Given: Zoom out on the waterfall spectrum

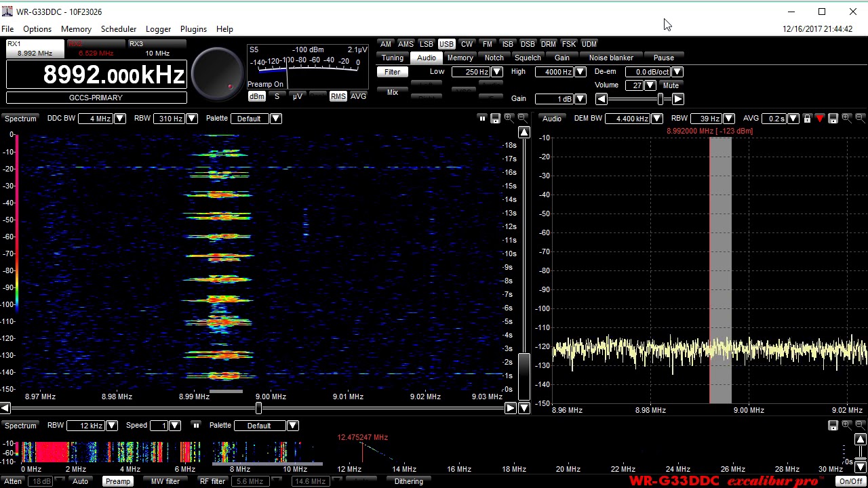Looking at the screenshot, I should tap(522, 119).
